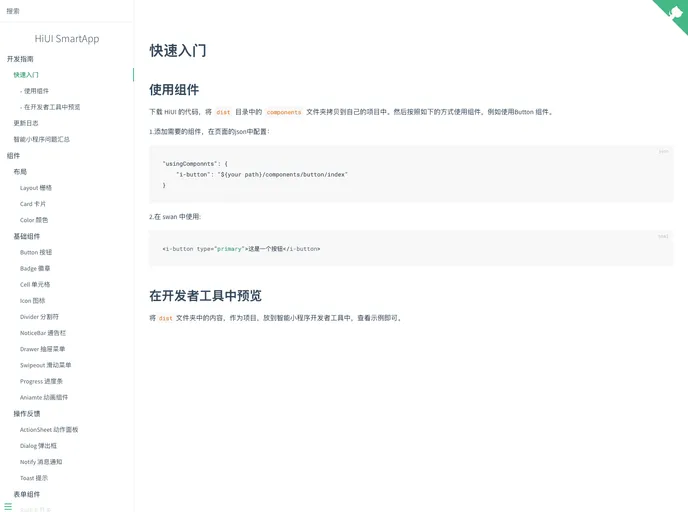
Task: Open Cell 单元格 component page
Action: (x=35, y=285)
